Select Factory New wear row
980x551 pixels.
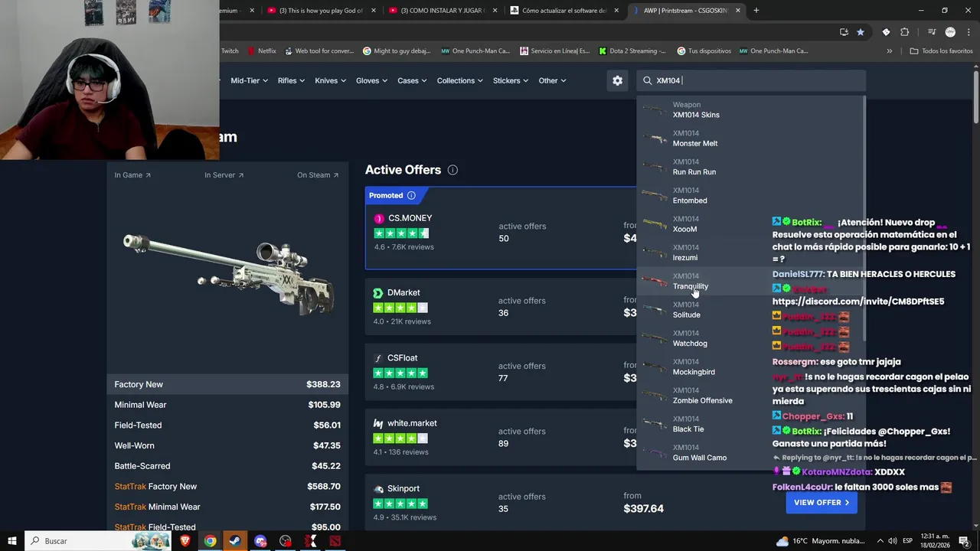point(227,384)
